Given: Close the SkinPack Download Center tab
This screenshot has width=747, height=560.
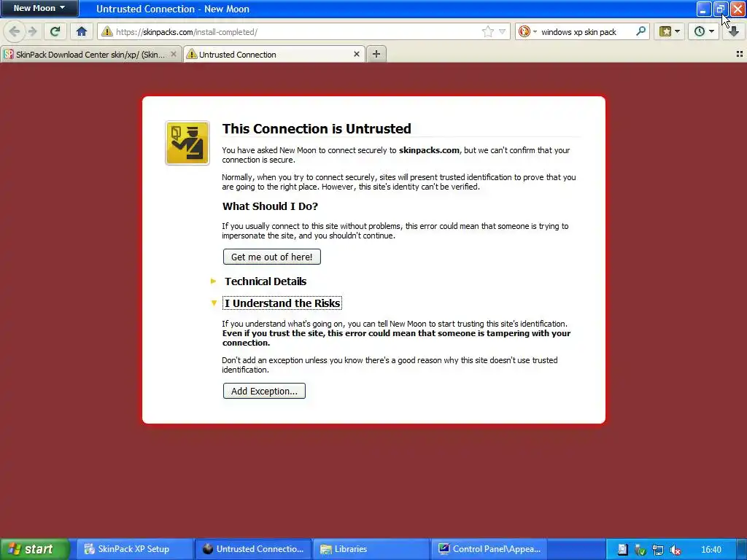Looking at the screenshot, I should pyautogui.click(x=174, y=54).
